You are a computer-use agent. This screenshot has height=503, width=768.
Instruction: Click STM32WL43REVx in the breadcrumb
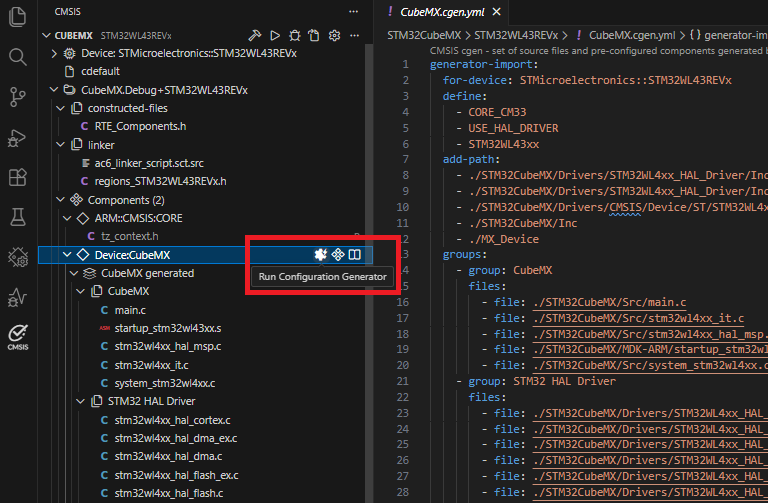[x=516, y=35]
